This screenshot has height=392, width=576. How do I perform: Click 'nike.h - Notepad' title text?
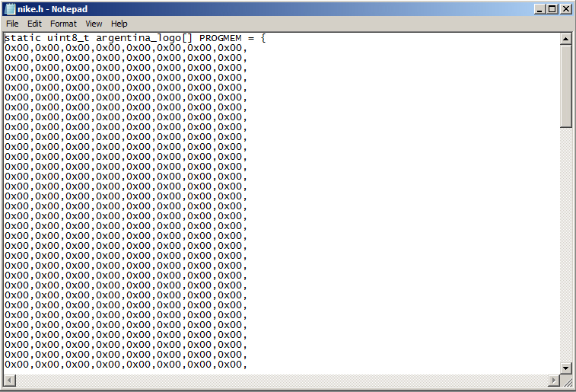click(x=53, y=9)
